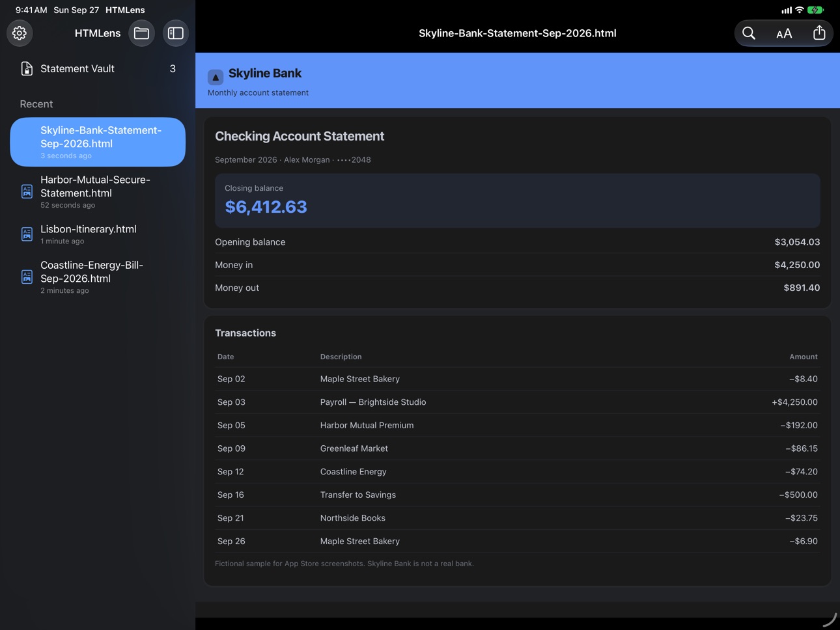
Task: Open the settings gear in sidebar
Action: (20, 33)
